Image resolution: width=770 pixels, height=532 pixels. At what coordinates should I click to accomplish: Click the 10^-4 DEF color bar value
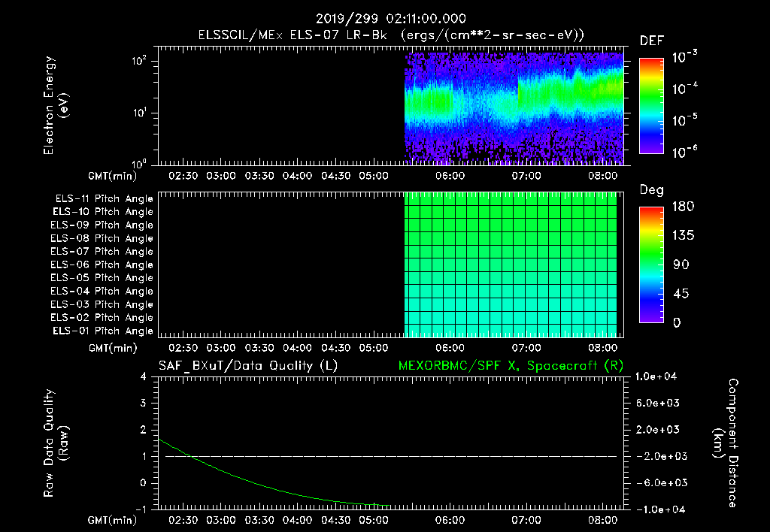[684, 89]
